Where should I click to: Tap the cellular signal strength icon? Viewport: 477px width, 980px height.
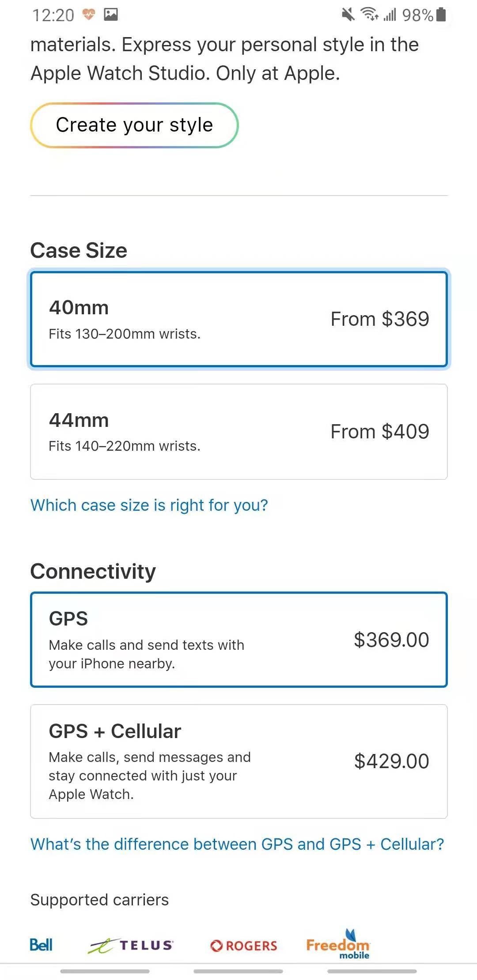(x=390, y=15)
